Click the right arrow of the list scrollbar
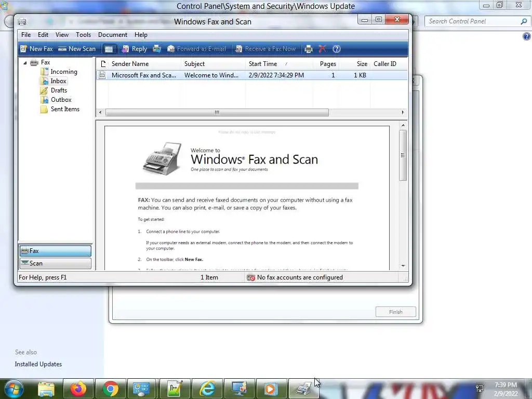 (x=403, y=112)
